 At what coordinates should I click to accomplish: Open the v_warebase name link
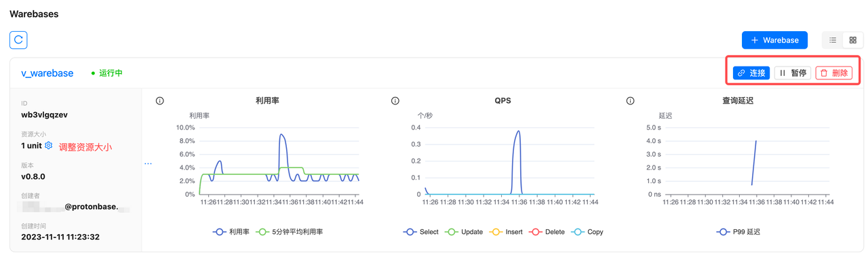[47, 73]
